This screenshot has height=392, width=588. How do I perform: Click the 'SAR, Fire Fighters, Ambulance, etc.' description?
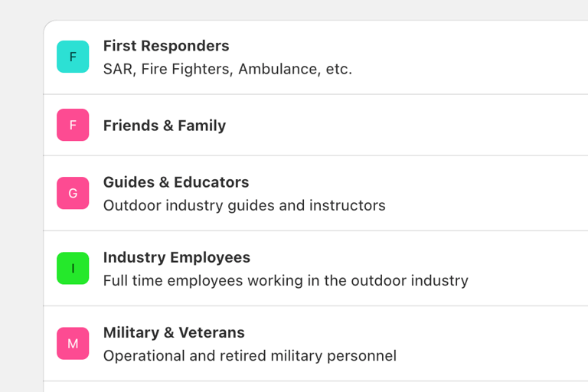pos(227,69)
